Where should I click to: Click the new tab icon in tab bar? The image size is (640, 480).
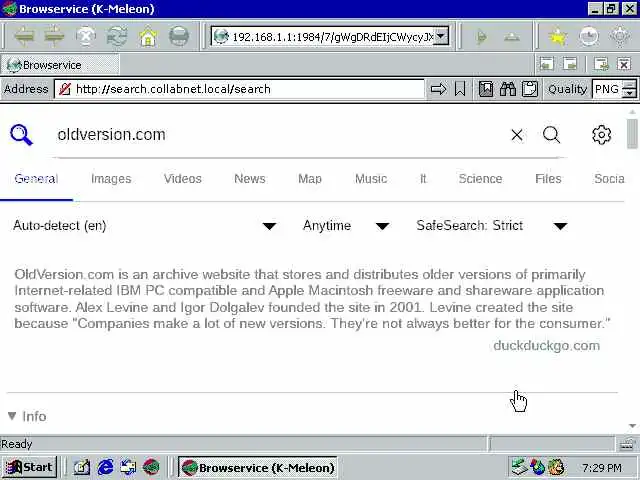coord(601,64)
